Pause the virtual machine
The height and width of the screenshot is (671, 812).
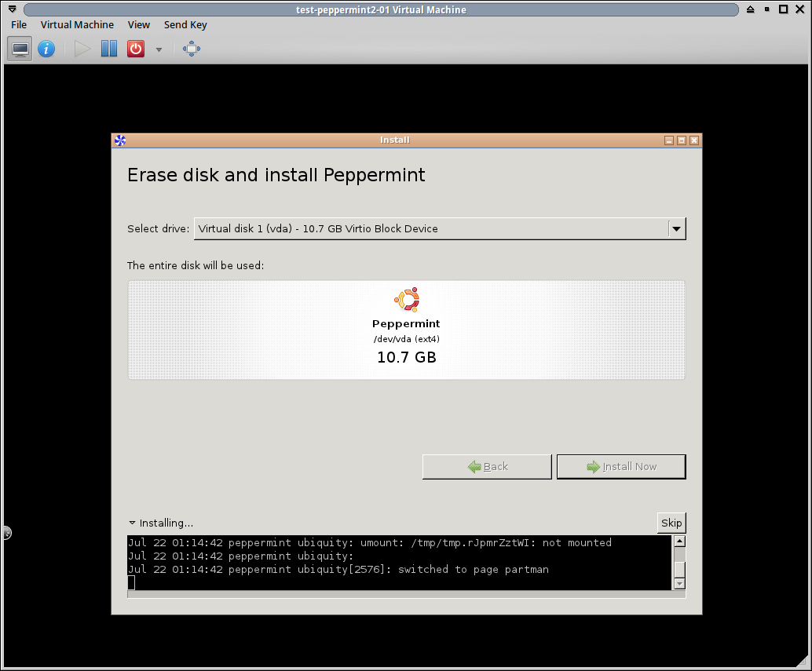point(108,49)
